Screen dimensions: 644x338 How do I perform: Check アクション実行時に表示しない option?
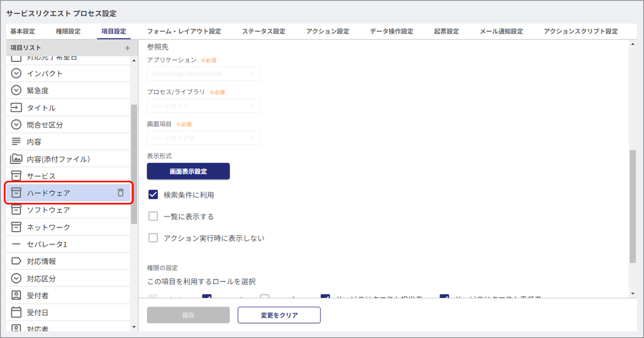click(x=153, y=238)
